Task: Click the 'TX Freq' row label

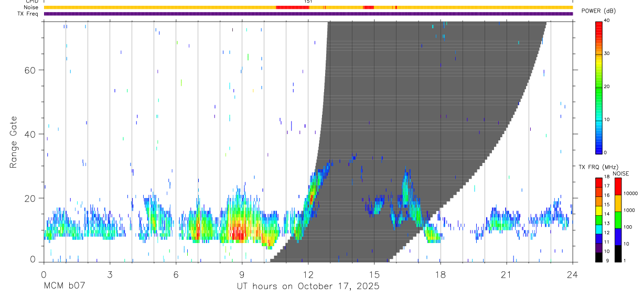Action: pyautogui.click(x=28, y=14)
